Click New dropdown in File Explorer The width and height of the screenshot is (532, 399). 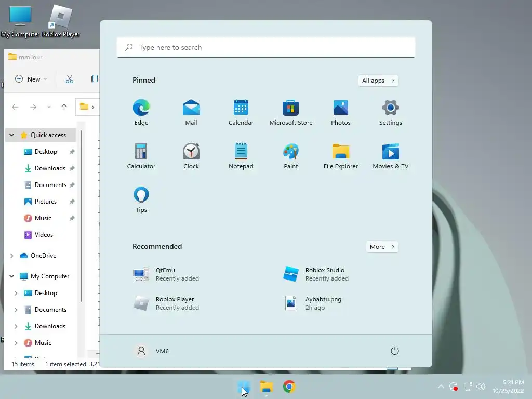point(31,79)
